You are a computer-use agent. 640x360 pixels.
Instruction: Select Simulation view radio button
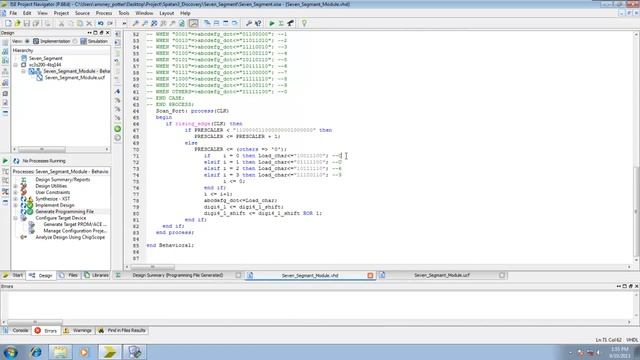click(75, 41)
